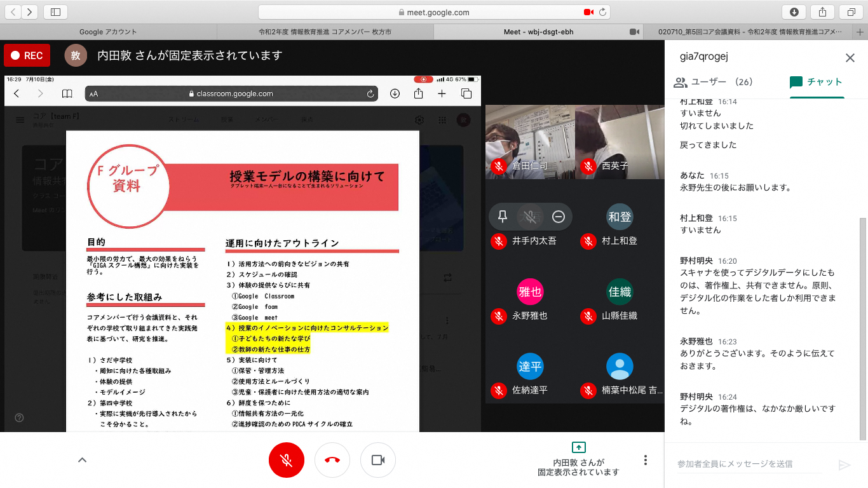Click the red REC recording indicator
Screen dimensions: 868x488
point(27,55)
